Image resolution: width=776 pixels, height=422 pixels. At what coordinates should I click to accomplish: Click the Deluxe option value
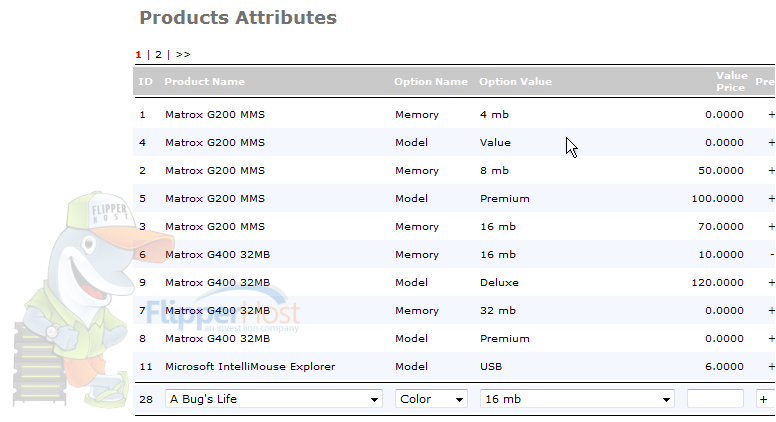coord(499,282)
